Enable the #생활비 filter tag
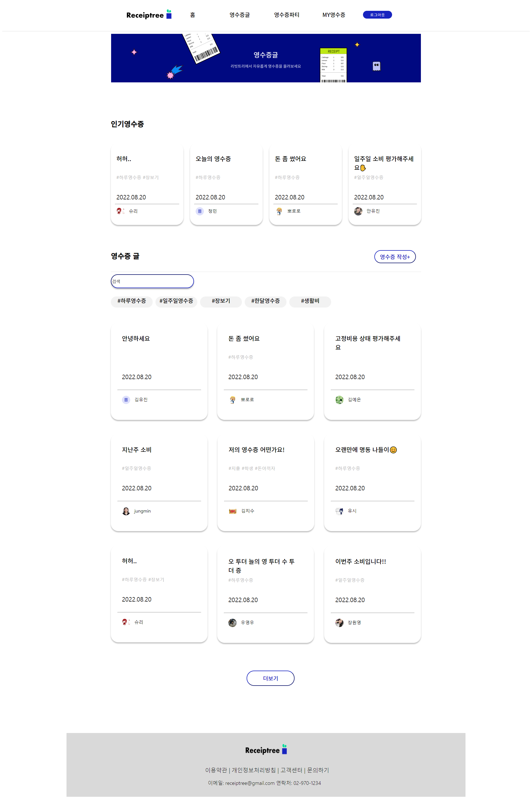 (x=310, y=301)
